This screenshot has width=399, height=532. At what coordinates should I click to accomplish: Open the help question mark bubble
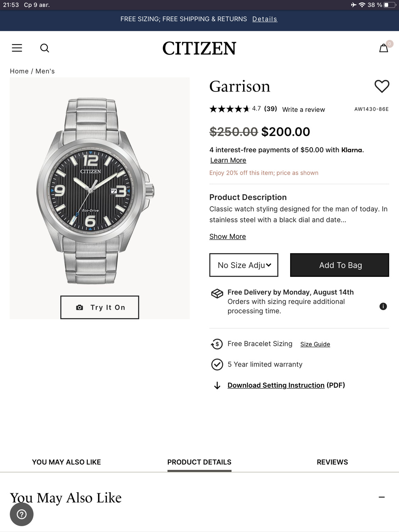[22, 514]
